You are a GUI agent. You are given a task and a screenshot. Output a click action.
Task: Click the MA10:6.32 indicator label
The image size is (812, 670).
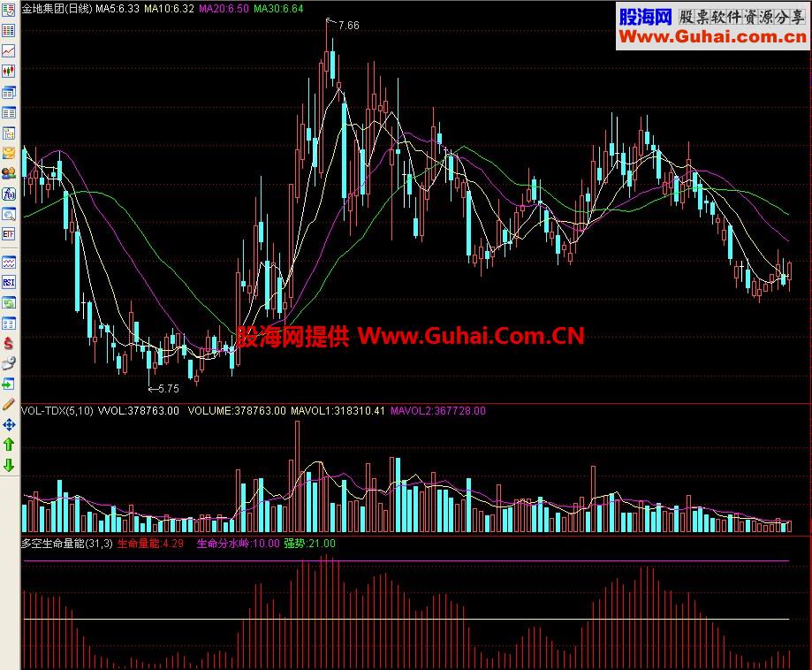coord(169,8)
